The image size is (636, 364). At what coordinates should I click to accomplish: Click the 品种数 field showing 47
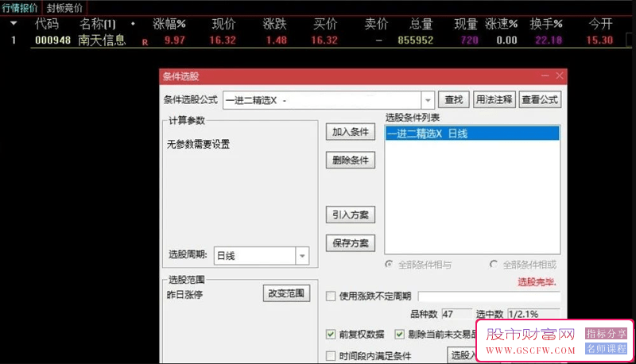pyautogui.click(x=456, y=314)
